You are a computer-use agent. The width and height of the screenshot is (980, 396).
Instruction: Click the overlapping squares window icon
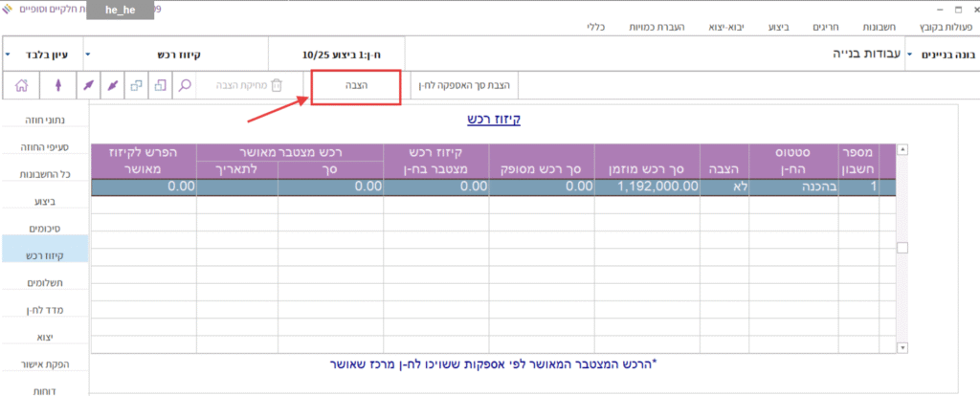(136, 85)
